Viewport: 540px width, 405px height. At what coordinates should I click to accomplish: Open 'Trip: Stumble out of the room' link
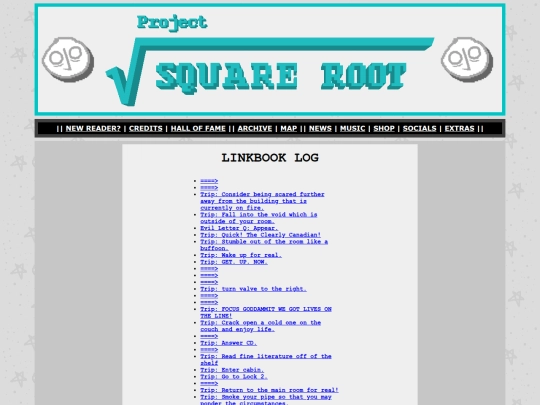[264, 245]
